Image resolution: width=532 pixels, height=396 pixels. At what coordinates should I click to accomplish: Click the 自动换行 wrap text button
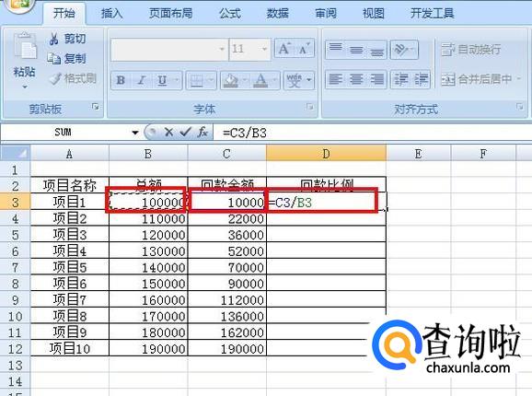[x=471, y=50]
